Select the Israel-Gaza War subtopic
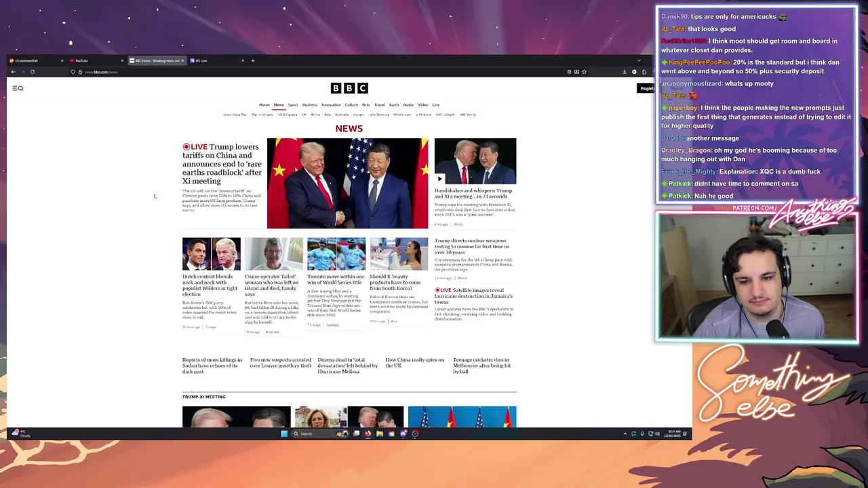The height and width of the screenshot is (488, 868). pyautogui.click(x=235, y=115)
